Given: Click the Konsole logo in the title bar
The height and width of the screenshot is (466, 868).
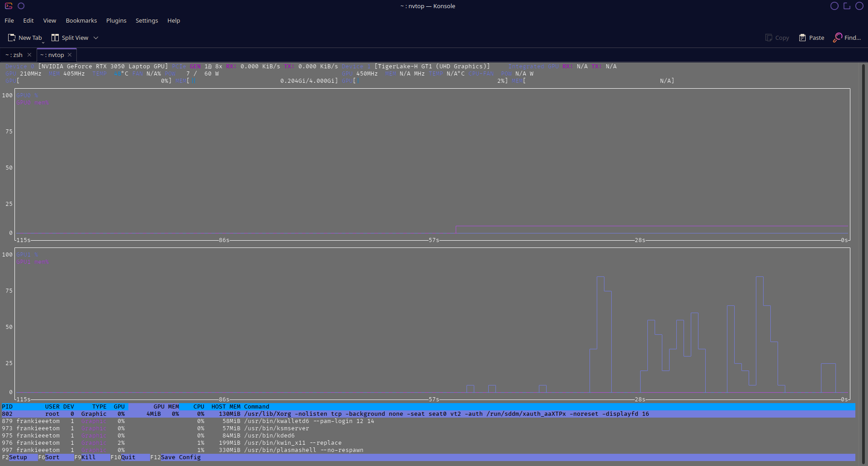Looking at the screenshot, I should pyautogui.click(x=8, y=6).
